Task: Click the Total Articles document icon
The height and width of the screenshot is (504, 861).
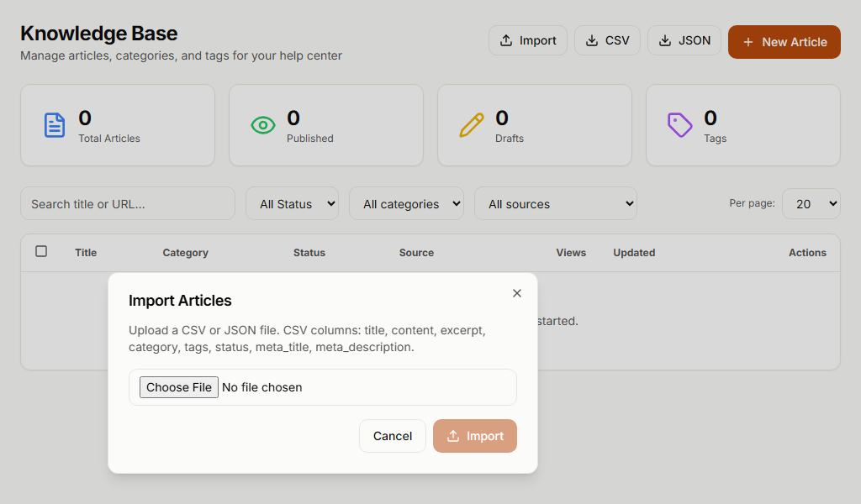Action: 55,125
